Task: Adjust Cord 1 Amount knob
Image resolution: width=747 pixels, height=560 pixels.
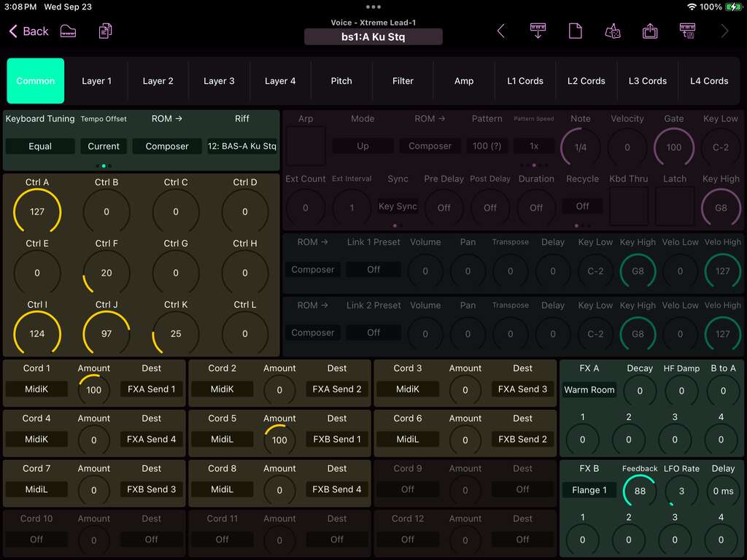Action: click(x=94, y=390)
